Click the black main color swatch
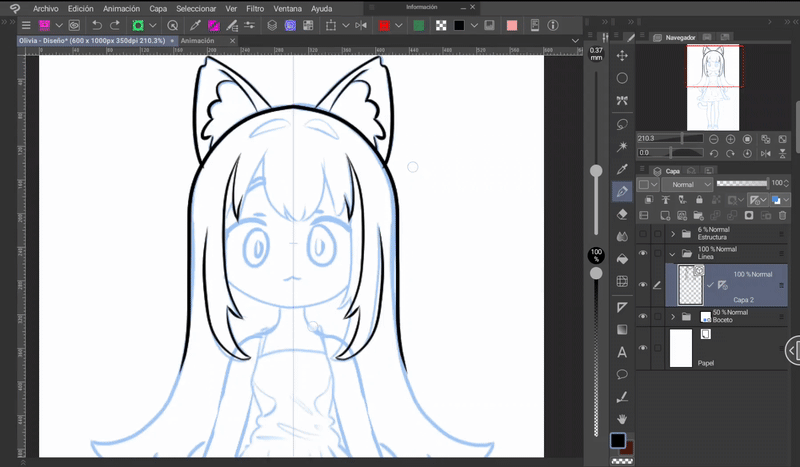800x467 pixels. [617, 441]
